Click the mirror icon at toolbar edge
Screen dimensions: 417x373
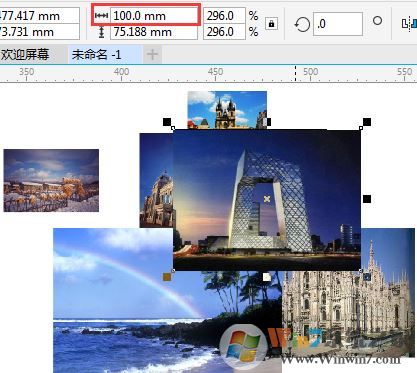click(x=409, y=23)
